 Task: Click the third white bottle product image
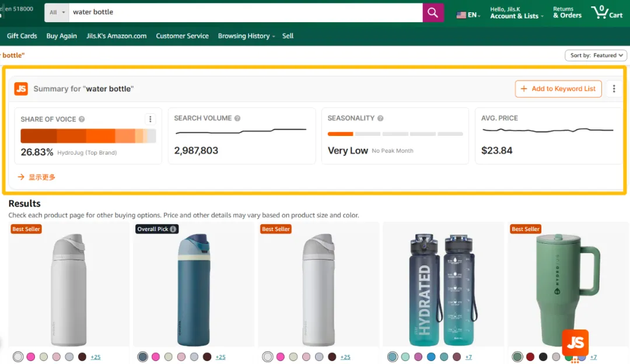[x=318, y=289]
